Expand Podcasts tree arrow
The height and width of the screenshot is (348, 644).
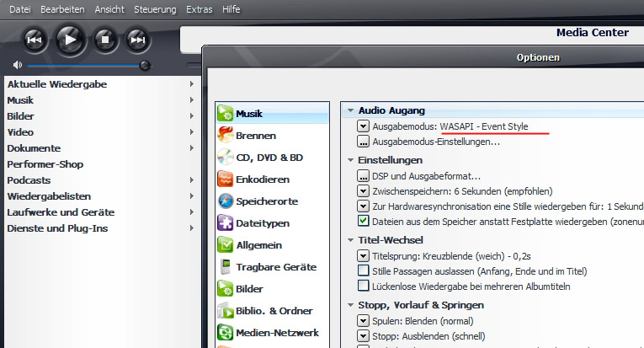coord(191,180)
